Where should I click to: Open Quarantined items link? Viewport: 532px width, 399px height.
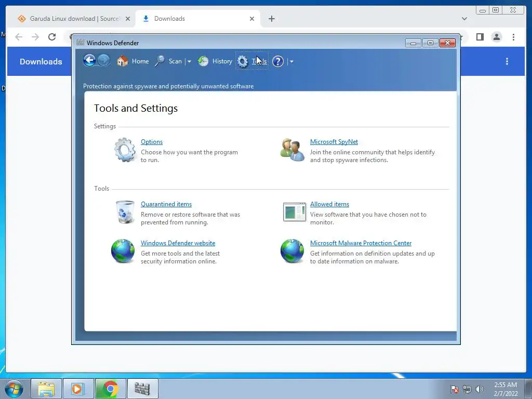pos(166,204)
